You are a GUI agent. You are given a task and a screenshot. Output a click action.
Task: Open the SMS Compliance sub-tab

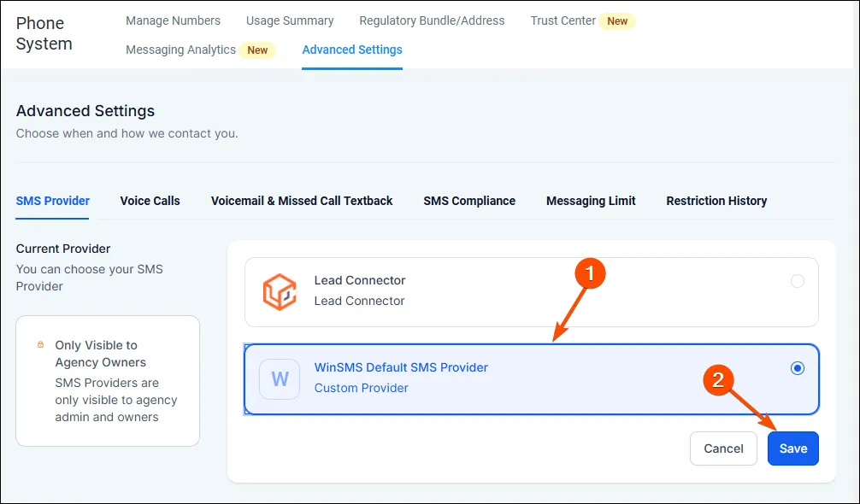pos(469,201)
